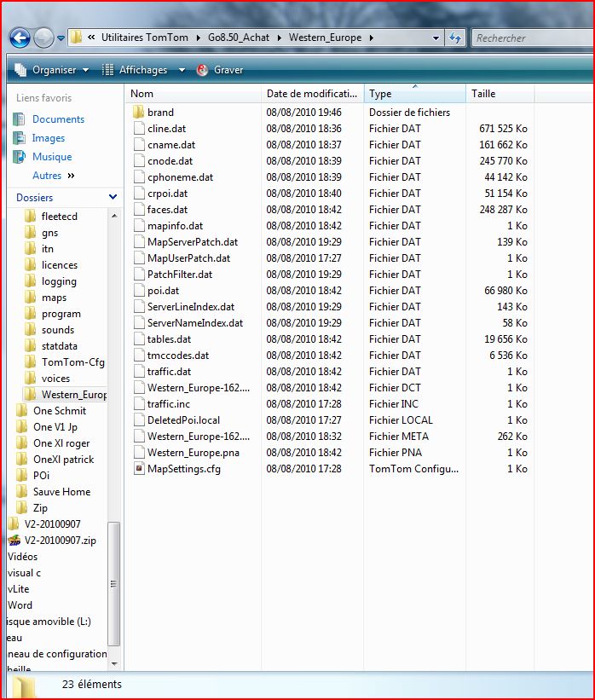The width and height of the screenshot is (595, 700).
Task: Select fleetecd folder in the tree
Action: pyautogui.click(x=60, y=217)
